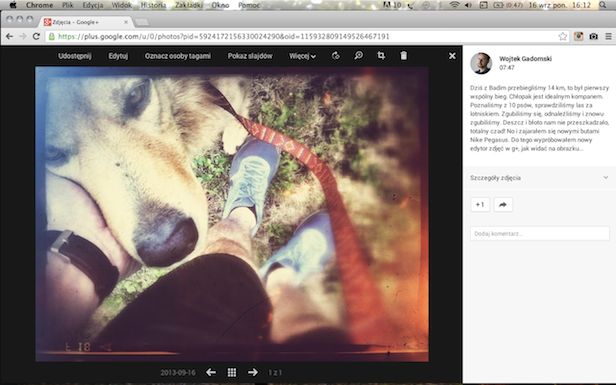Click the photo description text starting Dziś z Badim
Image resolution: width=616 pixels, height=385 pixels.
(539, 118)
